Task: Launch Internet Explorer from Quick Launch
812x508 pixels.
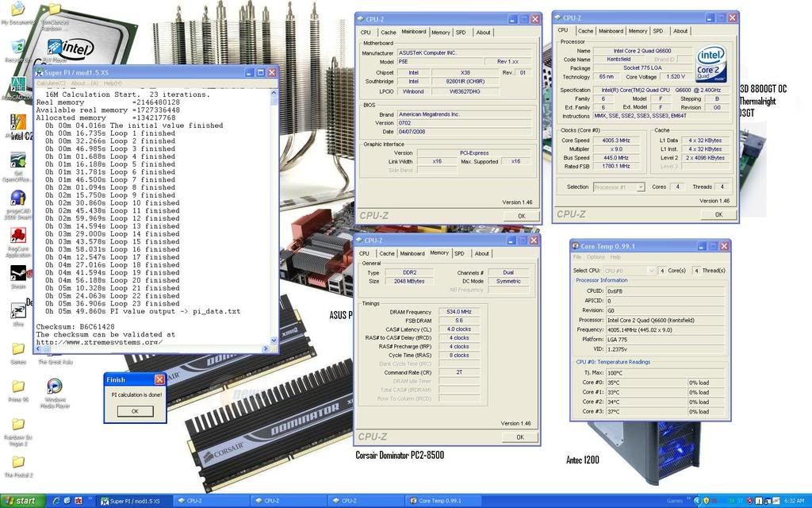Action: 56,501
